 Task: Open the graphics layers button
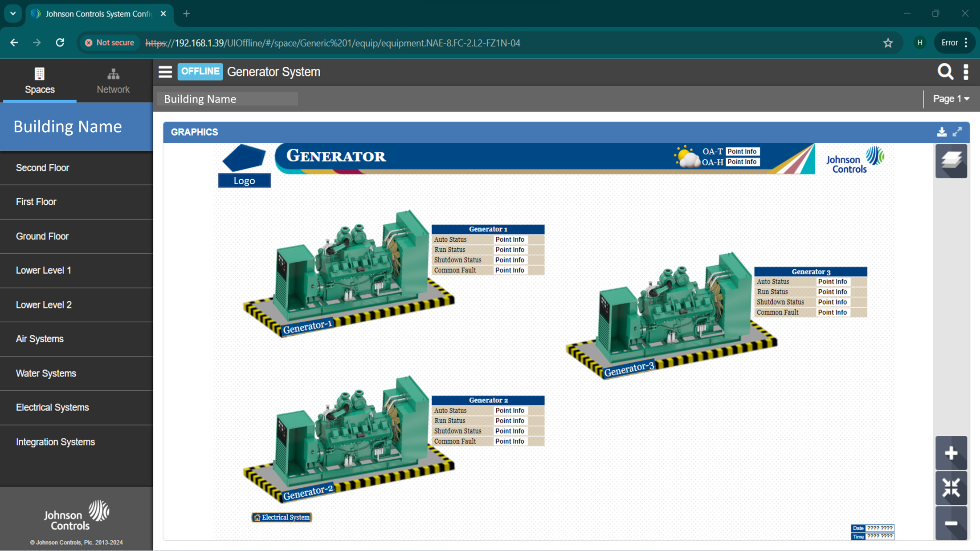[x=951, y=161]
